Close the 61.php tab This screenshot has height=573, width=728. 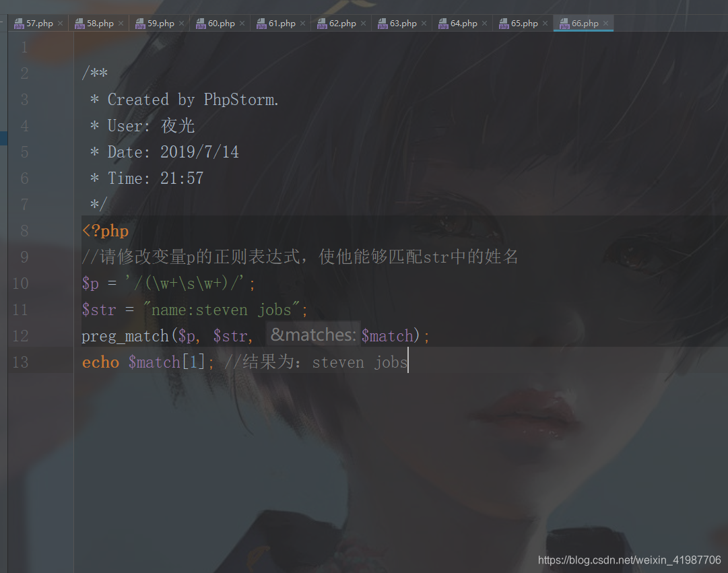(x=302, y=23)
